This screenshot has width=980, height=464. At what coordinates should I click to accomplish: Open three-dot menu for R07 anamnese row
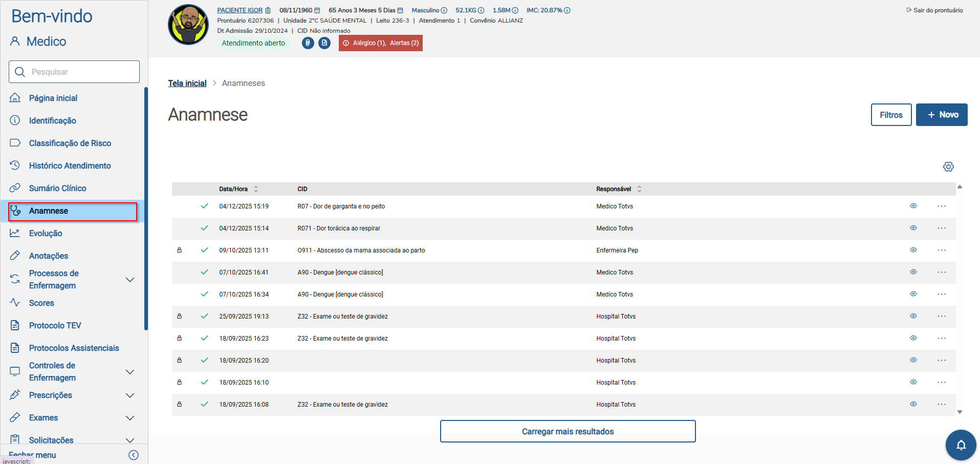(942, 206)
